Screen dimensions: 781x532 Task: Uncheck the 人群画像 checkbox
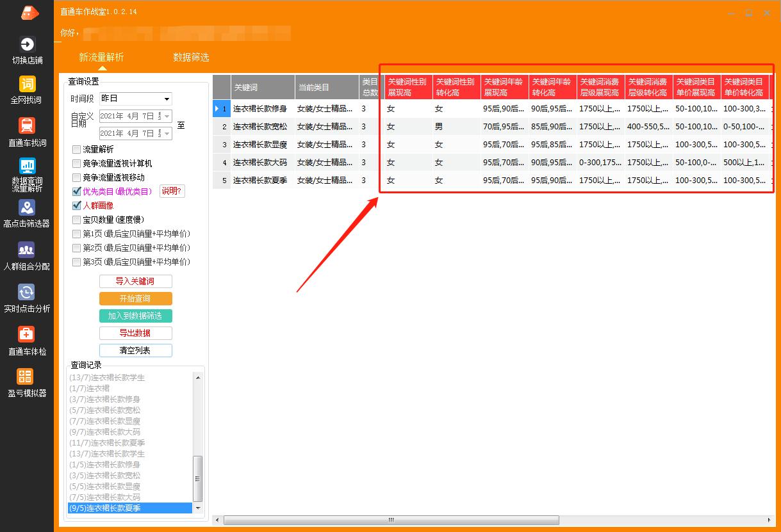77,206
